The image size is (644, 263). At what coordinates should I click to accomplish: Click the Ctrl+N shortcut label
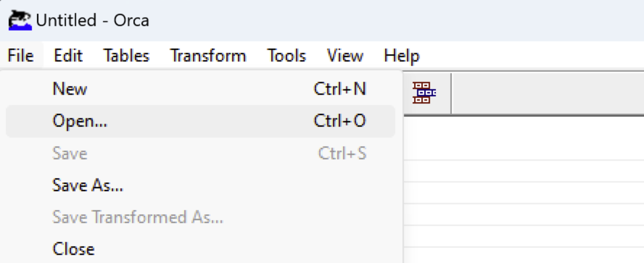(340, 89)
